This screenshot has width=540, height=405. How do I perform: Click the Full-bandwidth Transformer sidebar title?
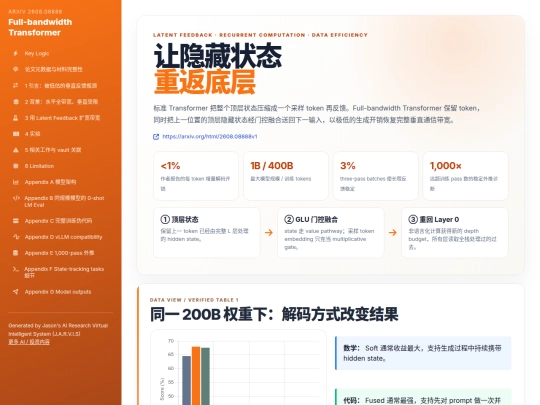click(x=40, y=27)
